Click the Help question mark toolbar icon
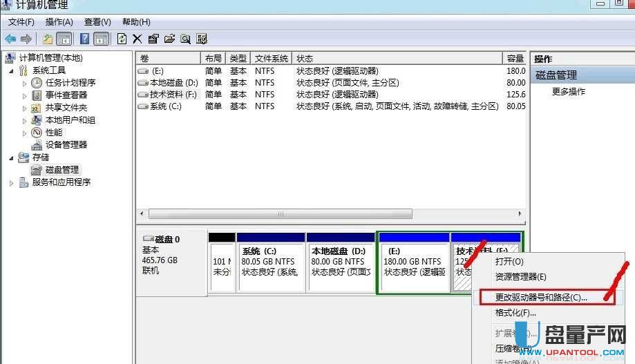The image size is (635, 364). coord(85,39)
